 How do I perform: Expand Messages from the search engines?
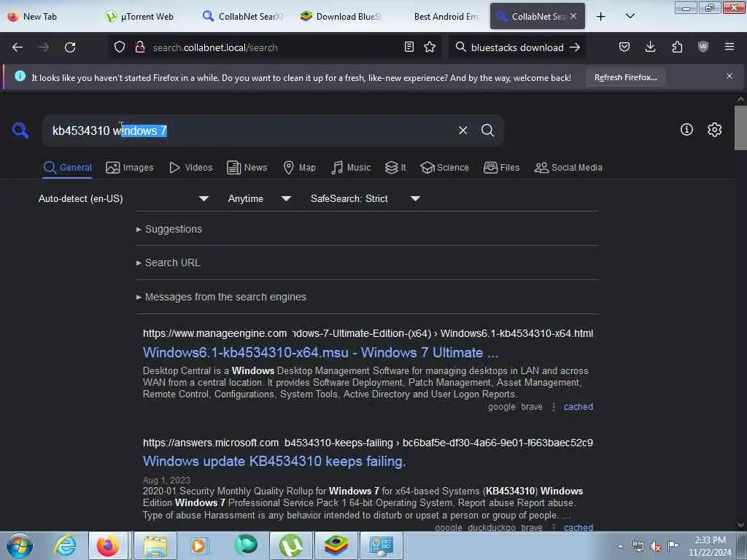point(222,297)
